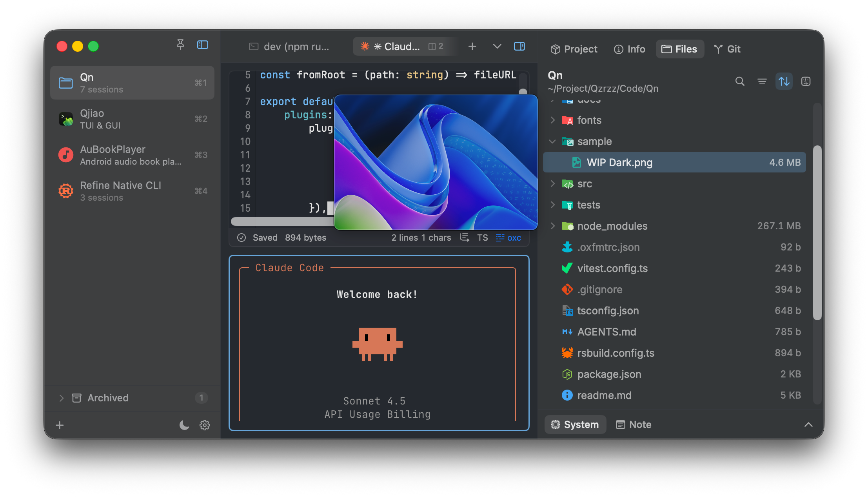Toggle the right side panel icon
This screenshot has width=868, height=497.
(x=519, y=47)
